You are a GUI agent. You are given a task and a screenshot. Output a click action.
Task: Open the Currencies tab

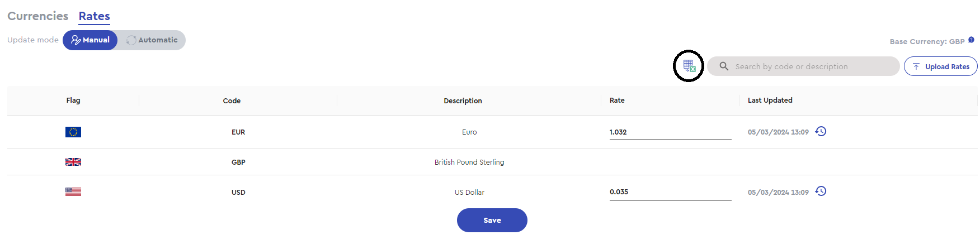click(38, 16)
